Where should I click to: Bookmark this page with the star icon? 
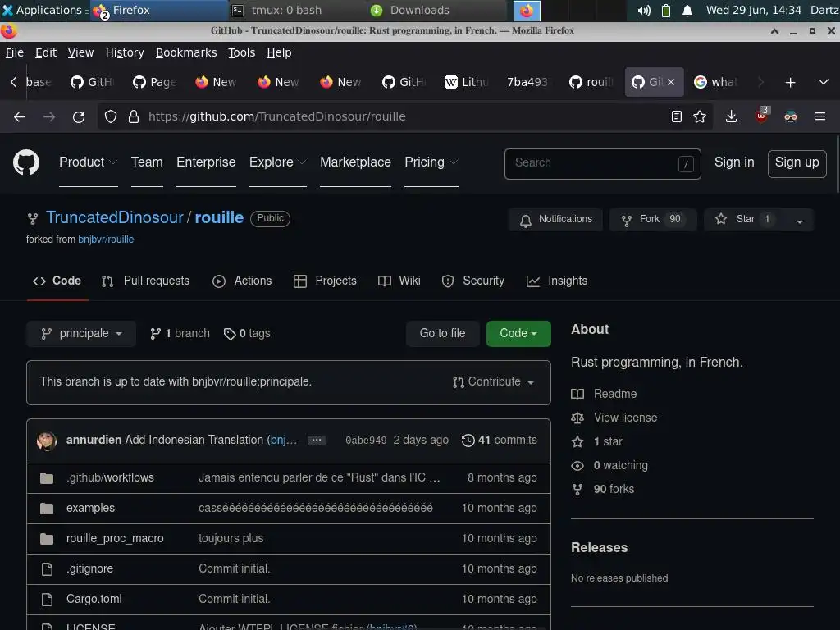pos(700,116)
